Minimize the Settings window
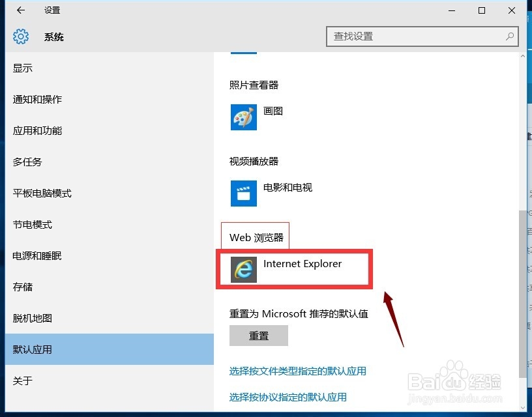Image resolution: width=532 pixels, height=417 pixels. 452,10
